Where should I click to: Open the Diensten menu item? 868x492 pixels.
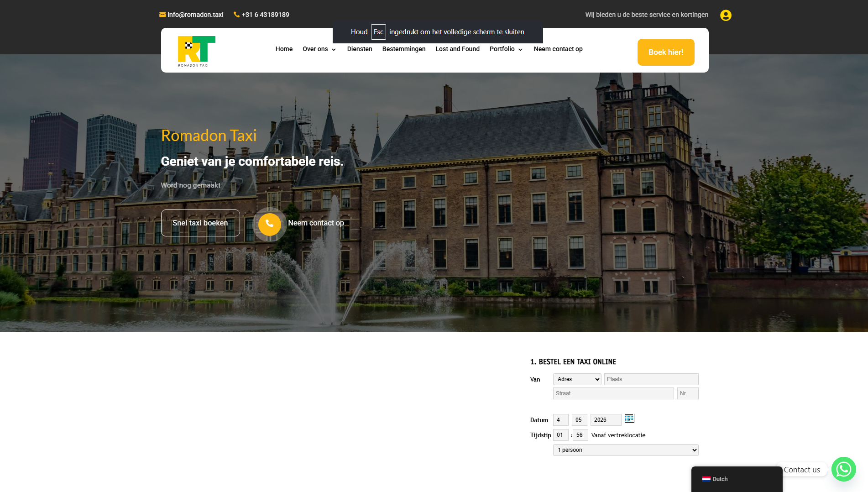pos(360,49)
